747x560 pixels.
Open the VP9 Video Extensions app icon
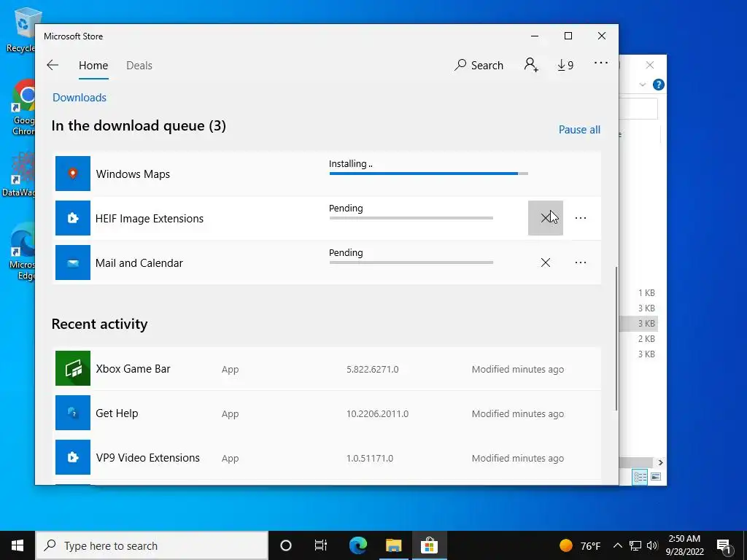(x=73, y=457)
